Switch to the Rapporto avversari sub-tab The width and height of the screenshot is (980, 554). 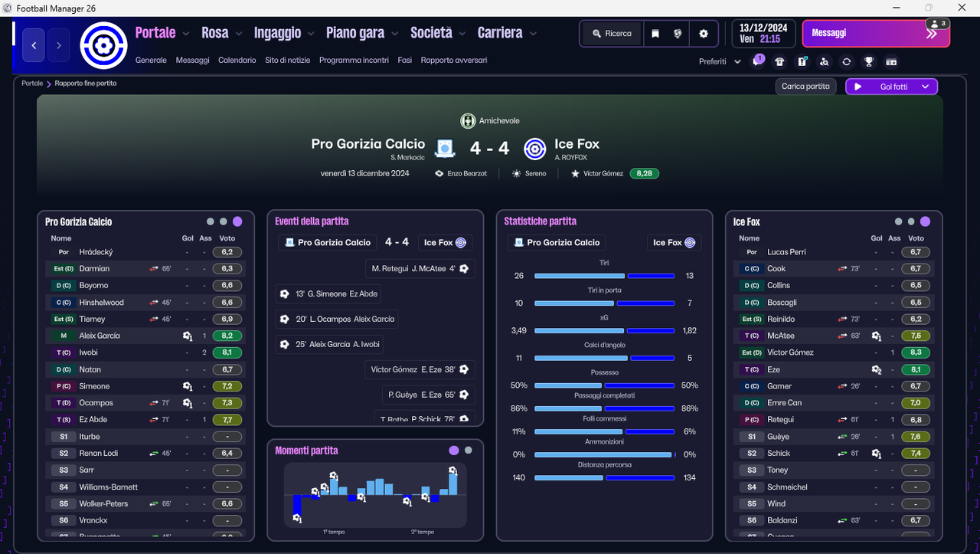click(x=454, y=60)
